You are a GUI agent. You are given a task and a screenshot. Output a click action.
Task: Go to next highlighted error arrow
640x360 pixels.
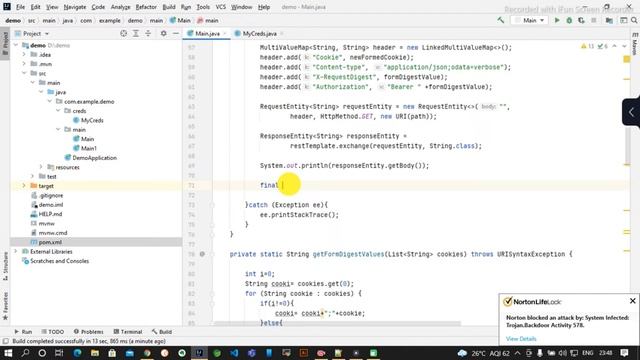(x=624, y=47)
